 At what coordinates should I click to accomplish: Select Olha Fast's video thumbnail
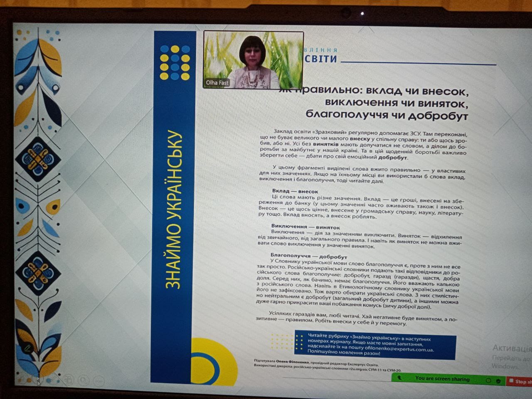(x=253, y=59)
